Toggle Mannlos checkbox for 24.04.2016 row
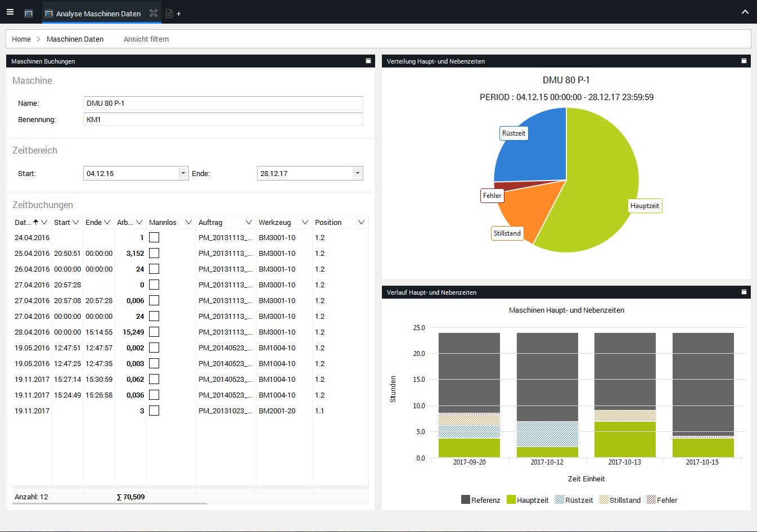The width and height of the screenshot is (757, 532). click(x=154, y=237)
